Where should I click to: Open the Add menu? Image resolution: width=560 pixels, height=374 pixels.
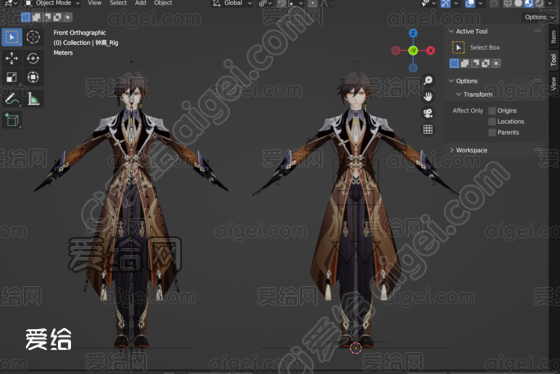click(140, 3)
